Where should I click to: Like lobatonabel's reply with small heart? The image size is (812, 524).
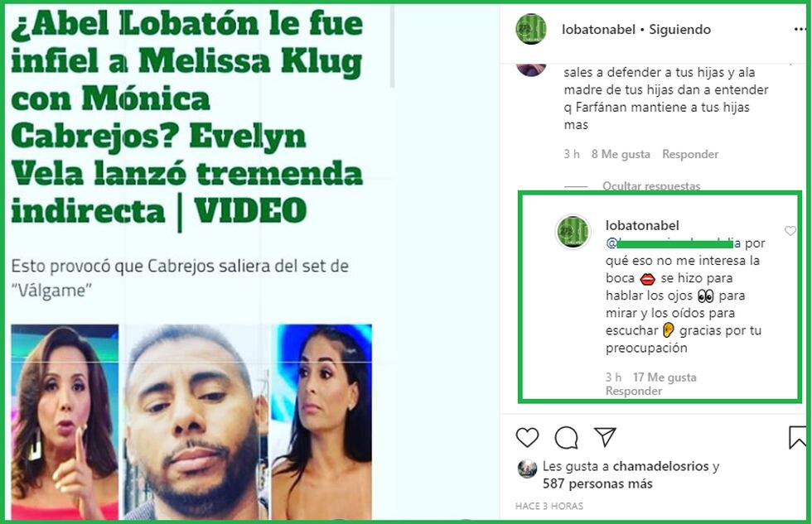[790, 231]
